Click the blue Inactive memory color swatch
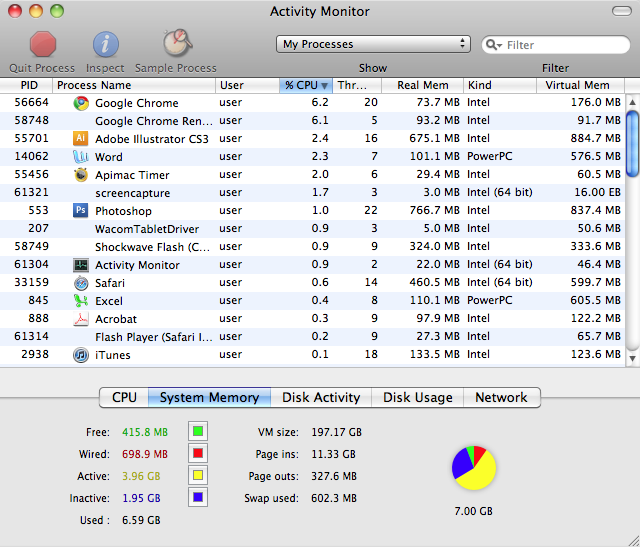 pos(198,497)
